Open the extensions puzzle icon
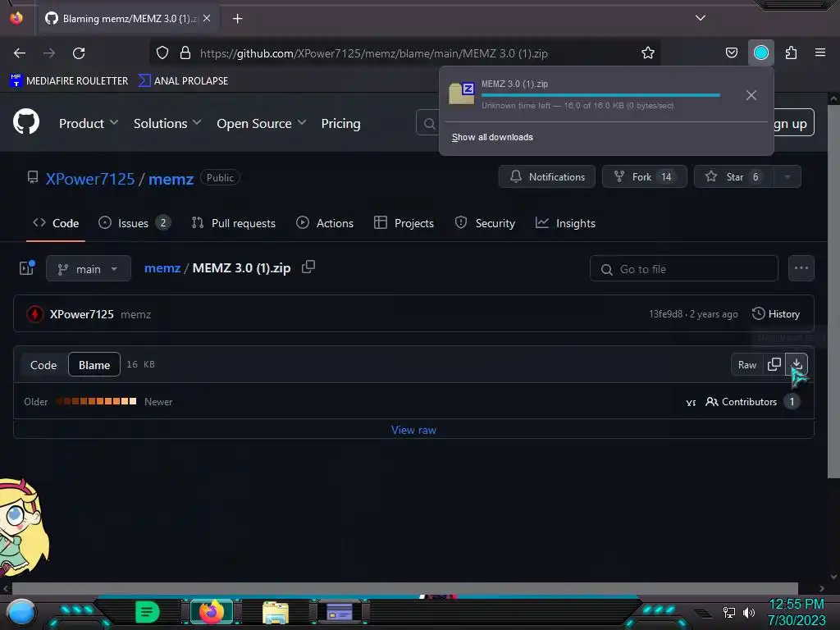 [x=791, y=53]
